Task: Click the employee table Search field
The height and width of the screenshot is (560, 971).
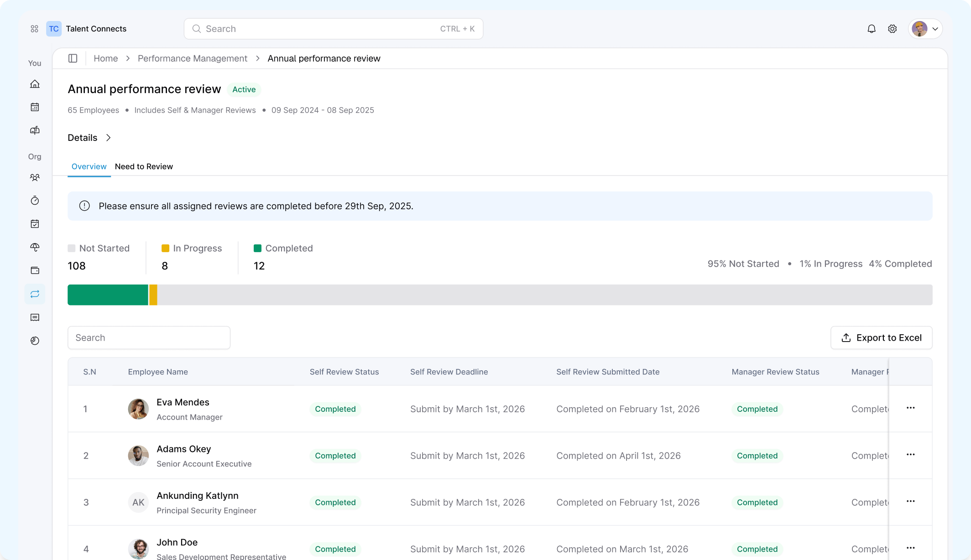Action: coord(149,338)
